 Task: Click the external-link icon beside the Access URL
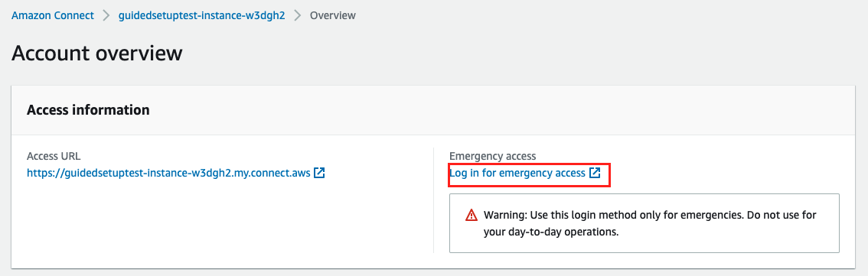319,173
